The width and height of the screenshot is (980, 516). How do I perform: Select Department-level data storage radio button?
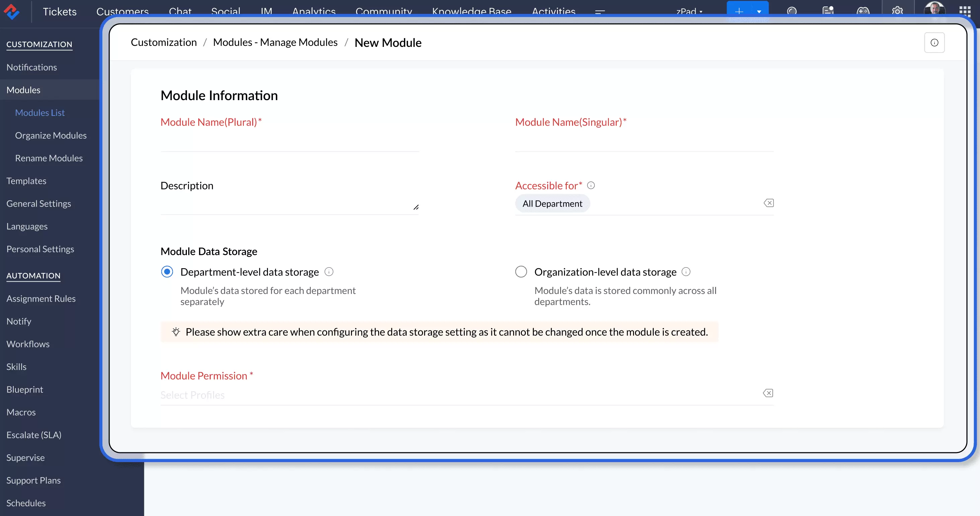(x=167, y=272)
